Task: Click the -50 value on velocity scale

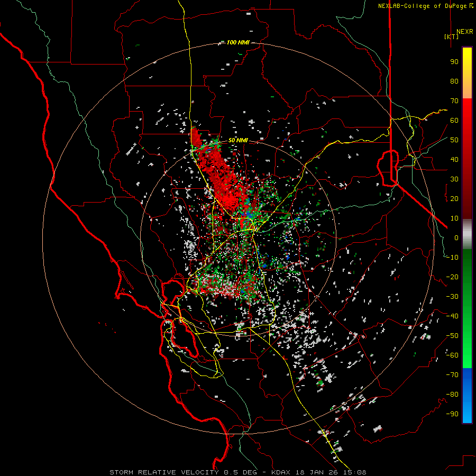Action: point(452,336)
